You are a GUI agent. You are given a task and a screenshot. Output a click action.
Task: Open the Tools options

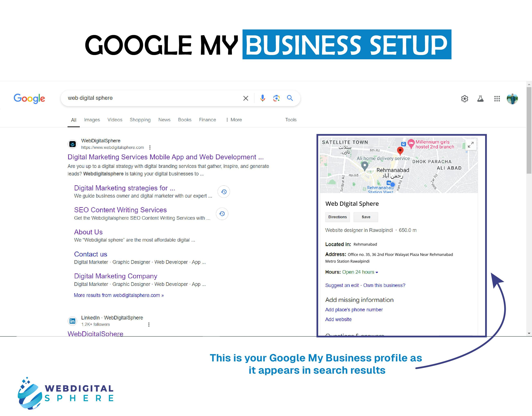pos(291,120)
